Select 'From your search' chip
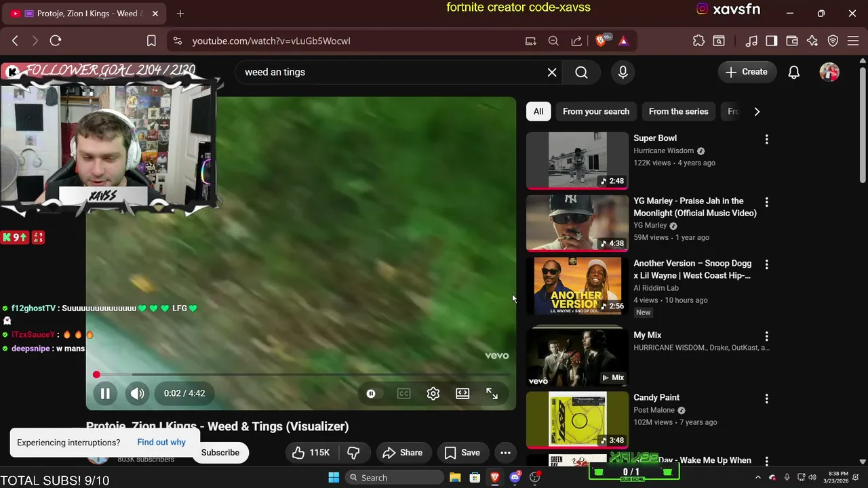This screenshot has width=868, height=488. pyautogui.click(x=596, y=111)
